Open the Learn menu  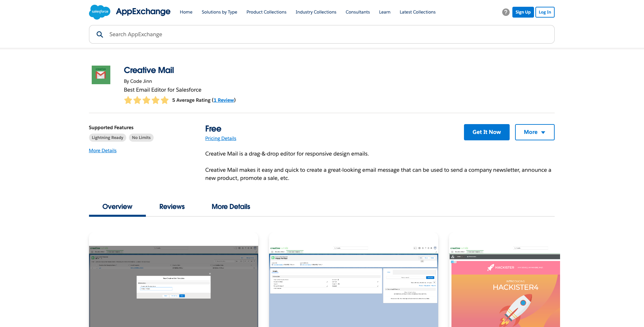click(x=384, y=12)
